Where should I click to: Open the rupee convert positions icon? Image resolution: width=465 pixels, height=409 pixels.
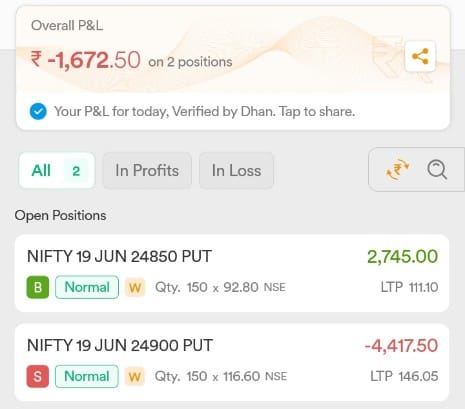coord(397,170)
